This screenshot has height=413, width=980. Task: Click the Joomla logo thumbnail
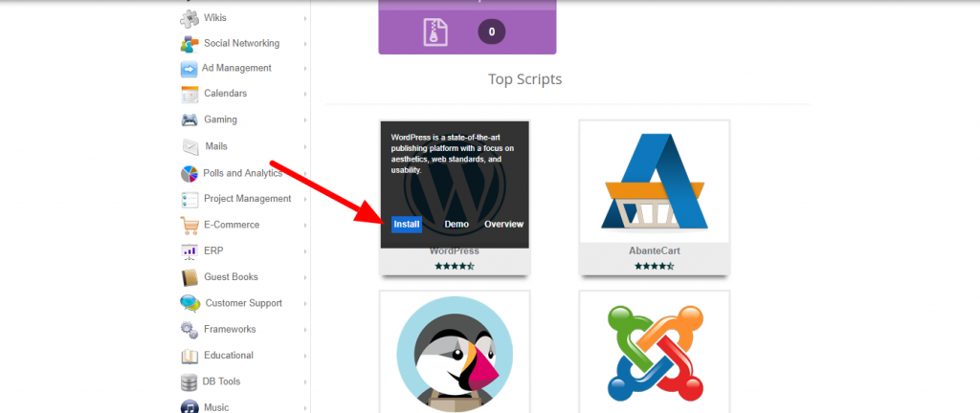click(655, 353)
